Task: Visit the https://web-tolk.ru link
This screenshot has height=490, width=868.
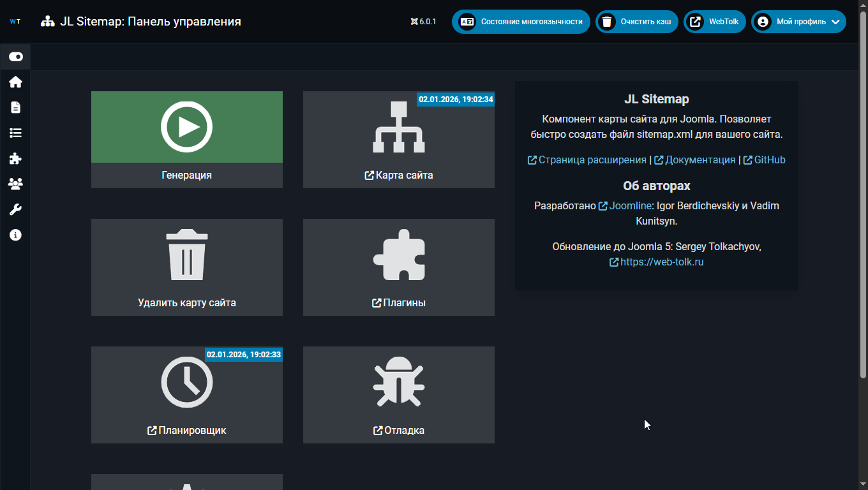Action: 661,262
